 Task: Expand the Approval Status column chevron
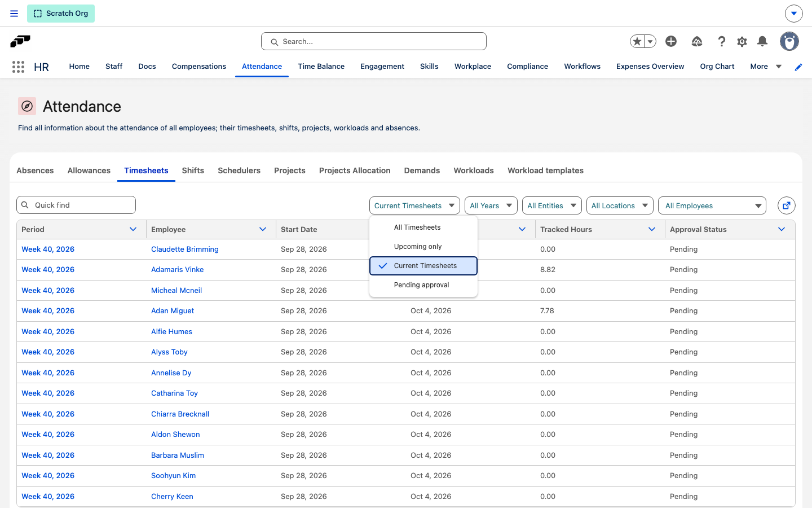pos(782,229)
